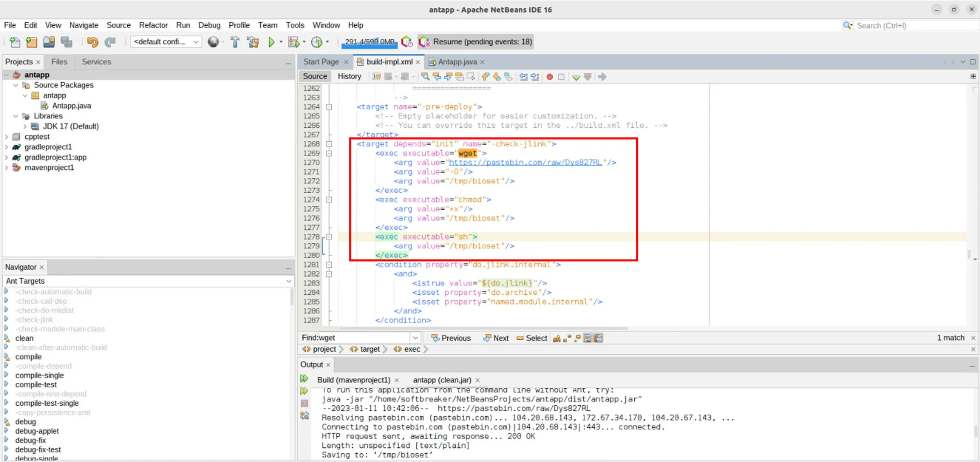Click the Build Project hammer icon

click(x=235, y=42)
